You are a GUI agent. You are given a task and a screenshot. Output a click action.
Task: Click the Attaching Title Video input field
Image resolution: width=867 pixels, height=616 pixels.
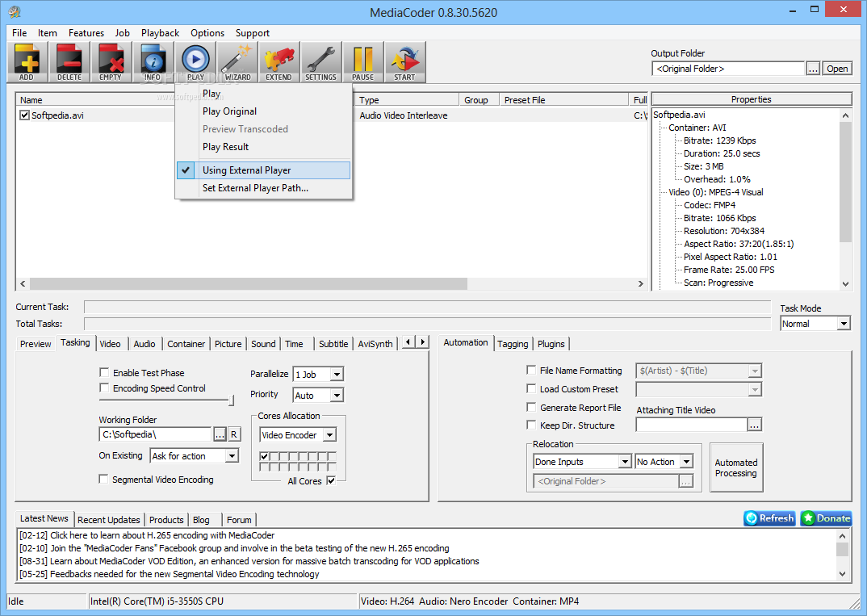(x=691, y=425)
